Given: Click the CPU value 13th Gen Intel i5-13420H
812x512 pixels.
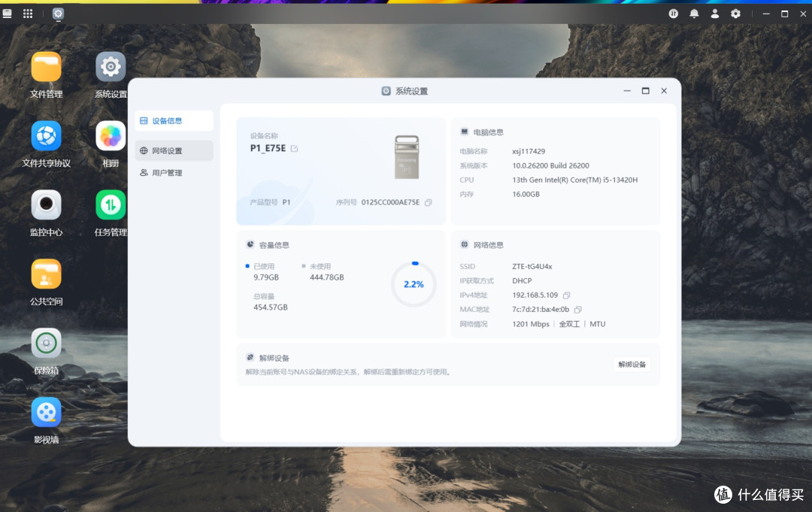Looking at the screenshot, I should [575, 180].
